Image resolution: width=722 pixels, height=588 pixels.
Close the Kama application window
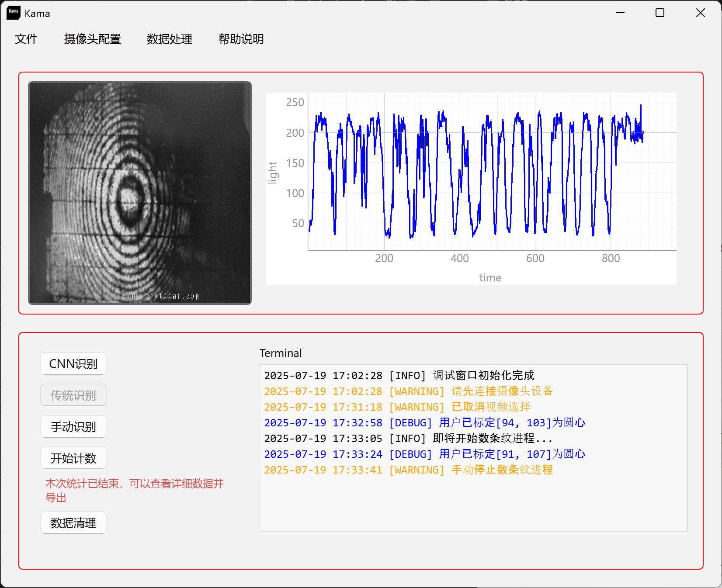coord(700,13)
